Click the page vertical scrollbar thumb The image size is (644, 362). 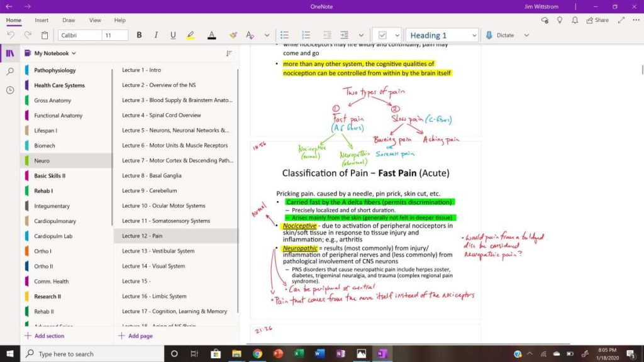[x=642, y=70]
